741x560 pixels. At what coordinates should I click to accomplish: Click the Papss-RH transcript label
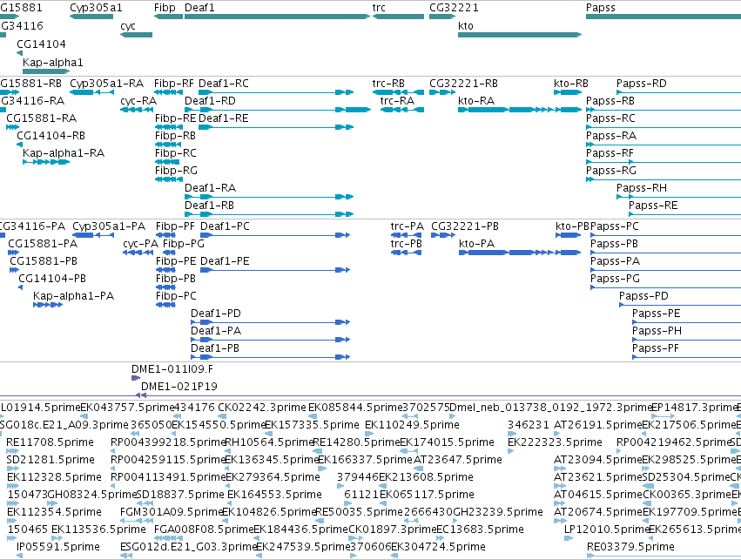point(641,188)
